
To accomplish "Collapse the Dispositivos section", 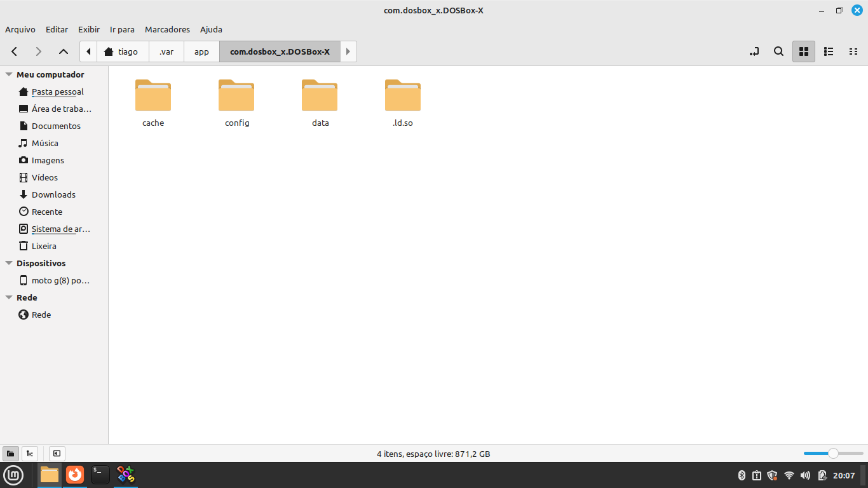I will tap(9, 263).
